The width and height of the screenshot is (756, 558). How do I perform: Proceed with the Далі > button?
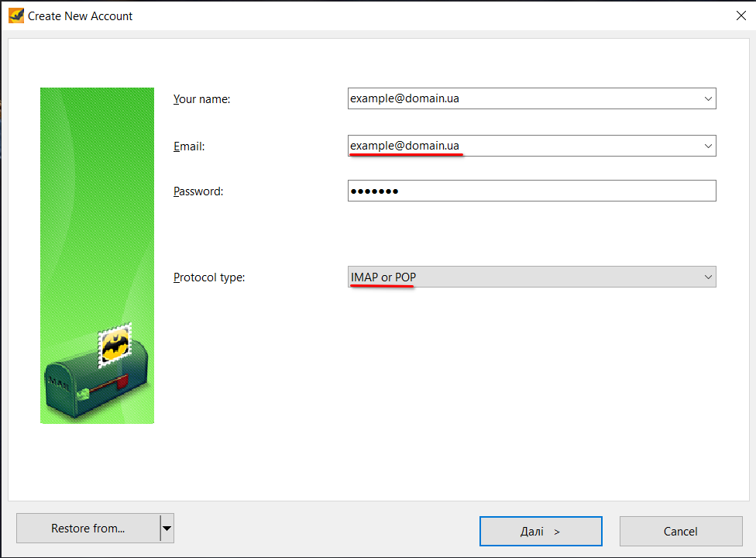541,532
